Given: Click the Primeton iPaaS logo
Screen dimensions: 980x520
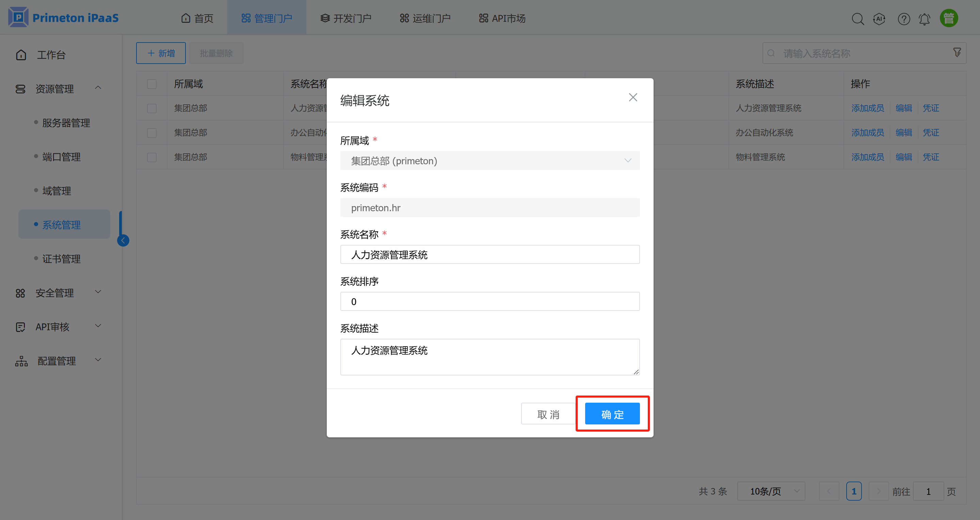Looking at the screenshot, I should click(63, 17).
